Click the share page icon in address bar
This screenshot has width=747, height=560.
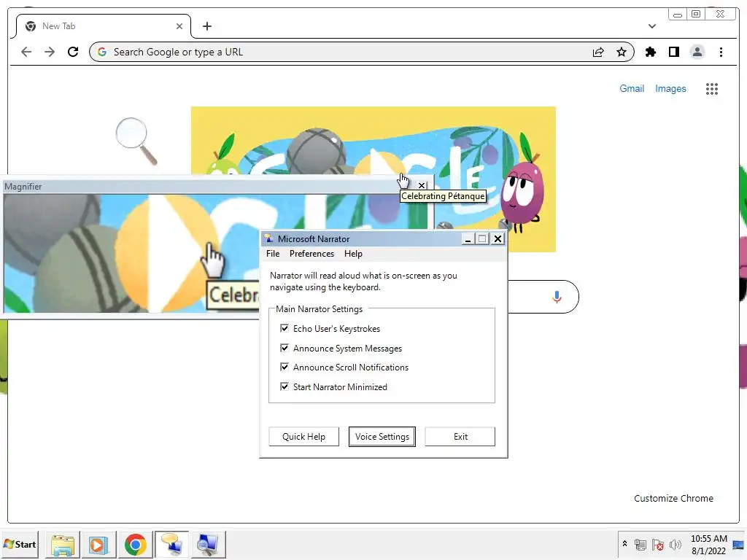click(598, 52)
